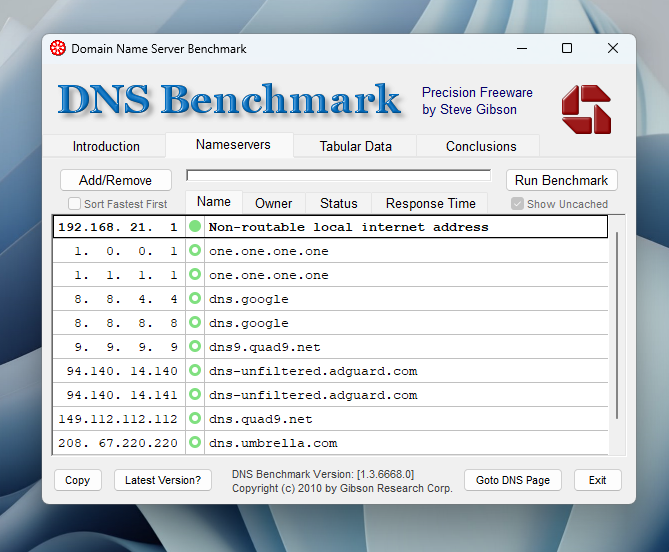Click the Precision Freeware by Steve Gibson text
This screenshot has width=669, height=552.
477,101
